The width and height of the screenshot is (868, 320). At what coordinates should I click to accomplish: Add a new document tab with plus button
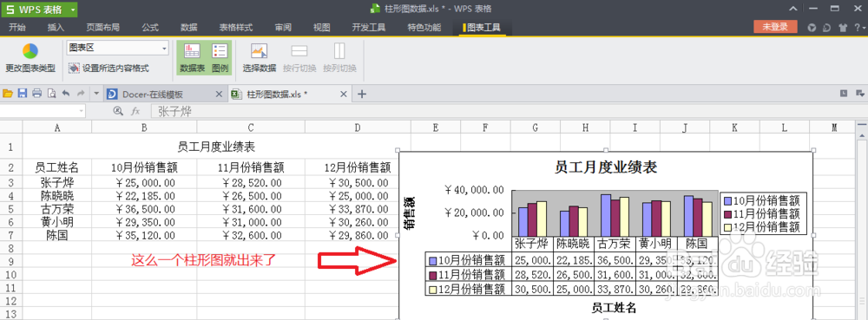pyautogui.click(x=362, y=94)
